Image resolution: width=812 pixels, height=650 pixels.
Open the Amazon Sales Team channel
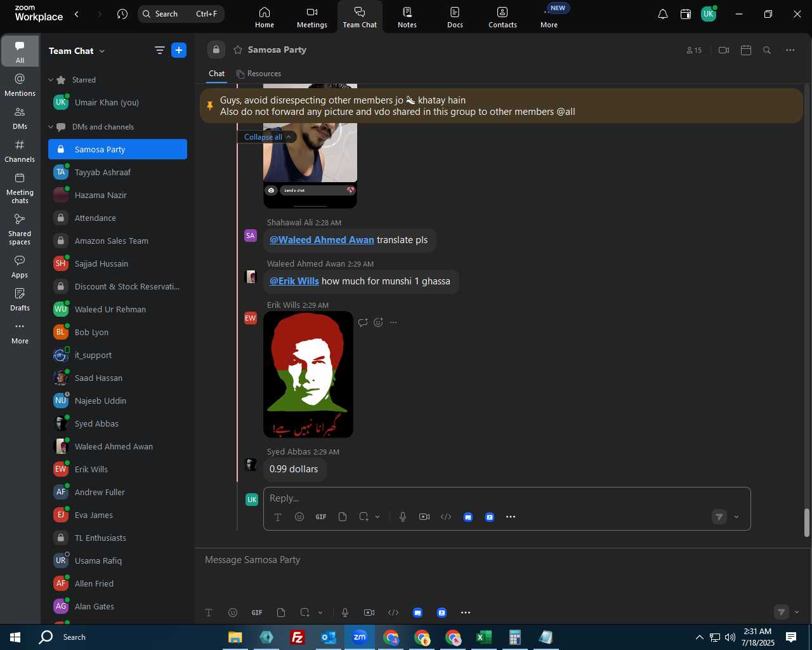click(118, 241)
